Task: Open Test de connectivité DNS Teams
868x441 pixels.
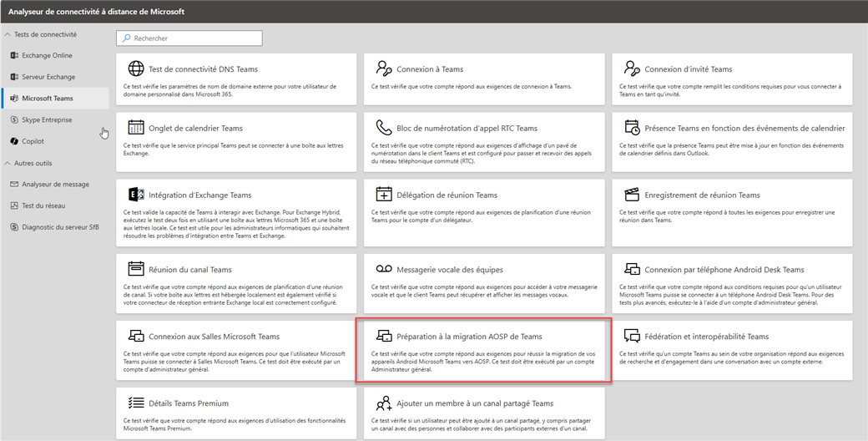Action: [x=236, y=79]
